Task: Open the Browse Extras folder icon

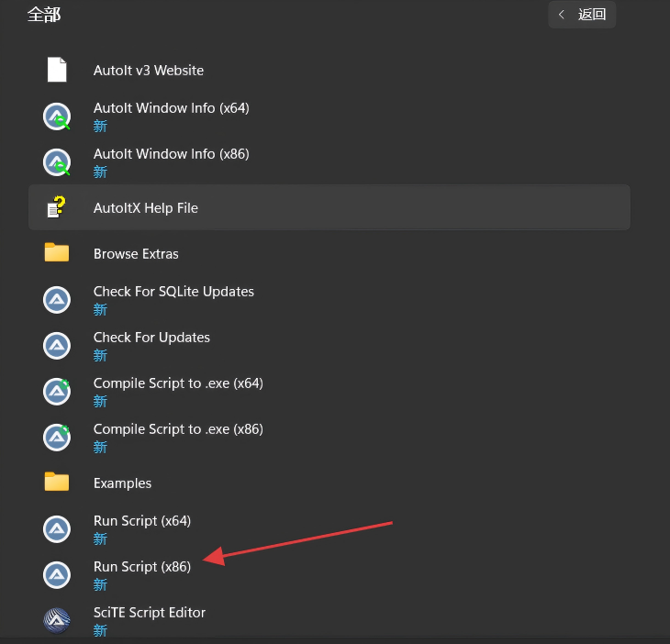Action: pos(57,253)
